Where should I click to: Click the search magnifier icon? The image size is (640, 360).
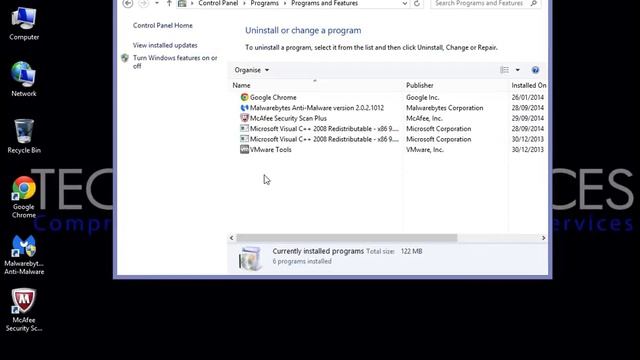533,3
